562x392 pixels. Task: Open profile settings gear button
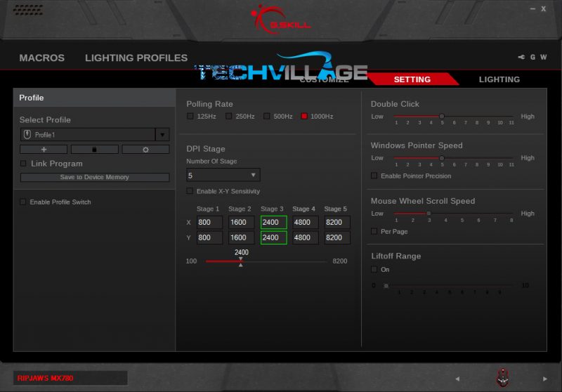pyautogui.click(x=145, y=150)
